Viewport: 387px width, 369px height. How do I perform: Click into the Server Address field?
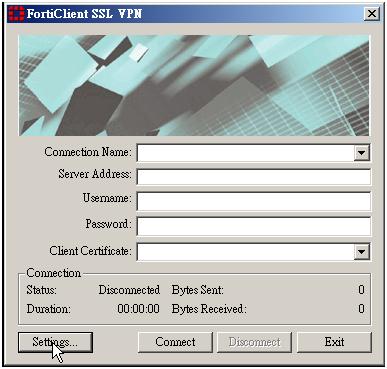(254, 177)
